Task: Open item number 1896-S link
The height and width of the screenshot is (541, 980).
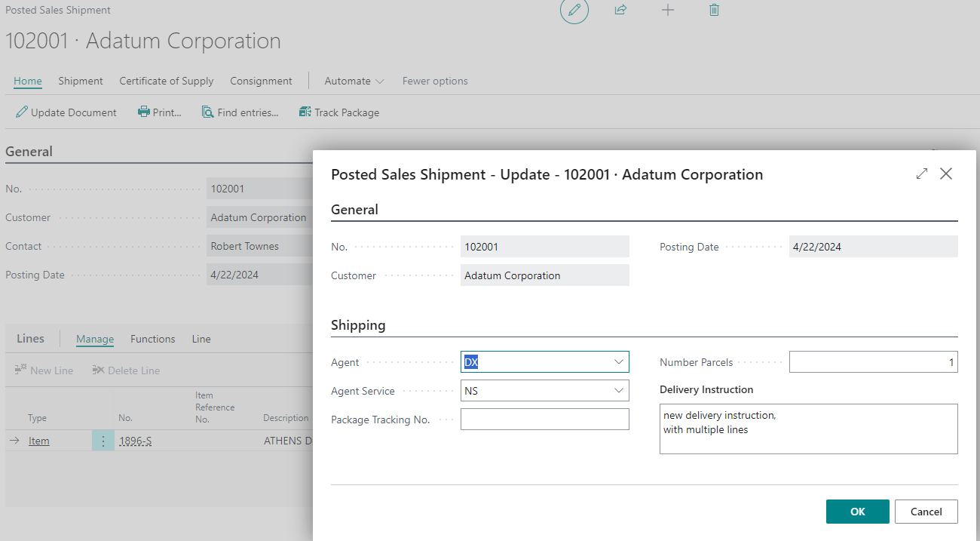Action: tap(135, 441)
